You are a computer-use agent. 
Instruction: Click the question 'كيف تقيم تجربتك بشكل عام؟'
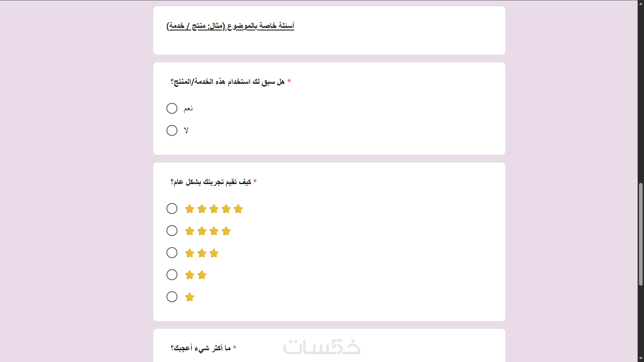(211, 182)
